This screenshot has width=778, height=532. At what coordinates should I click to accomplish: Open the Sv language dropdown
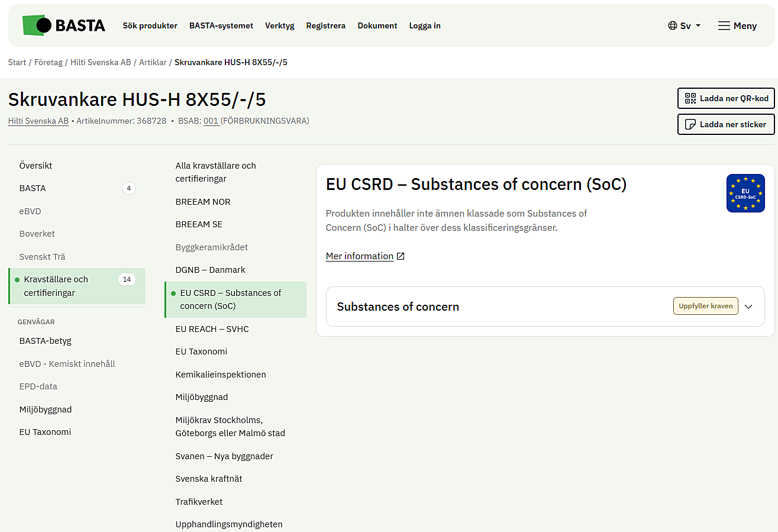[x=685, y=25]
